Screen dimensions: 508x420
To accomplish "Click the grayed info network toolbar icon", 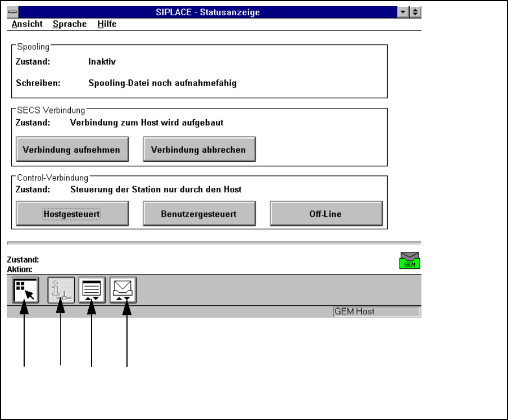I will click(x=61, y=290).
